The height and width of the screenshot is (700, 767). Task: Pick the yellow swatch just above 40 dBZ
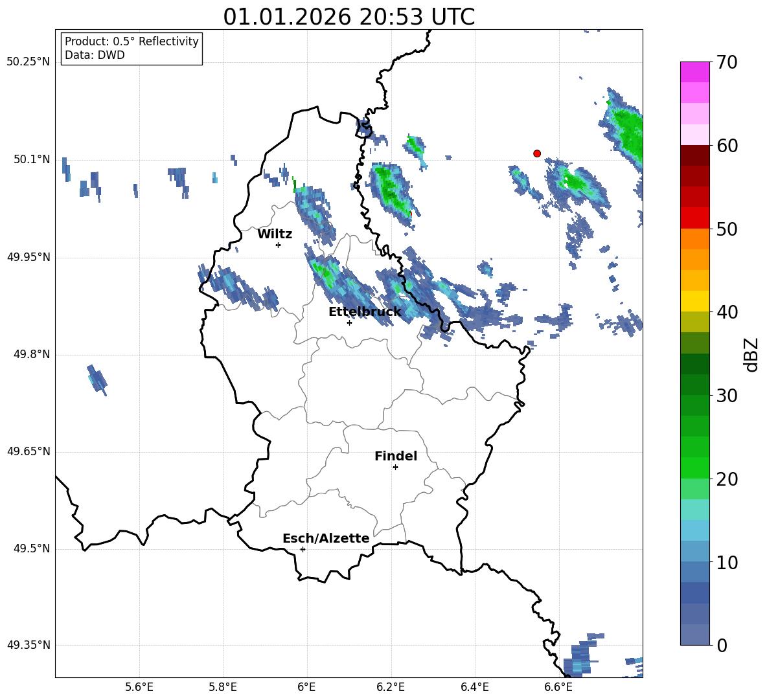point(694,301)
